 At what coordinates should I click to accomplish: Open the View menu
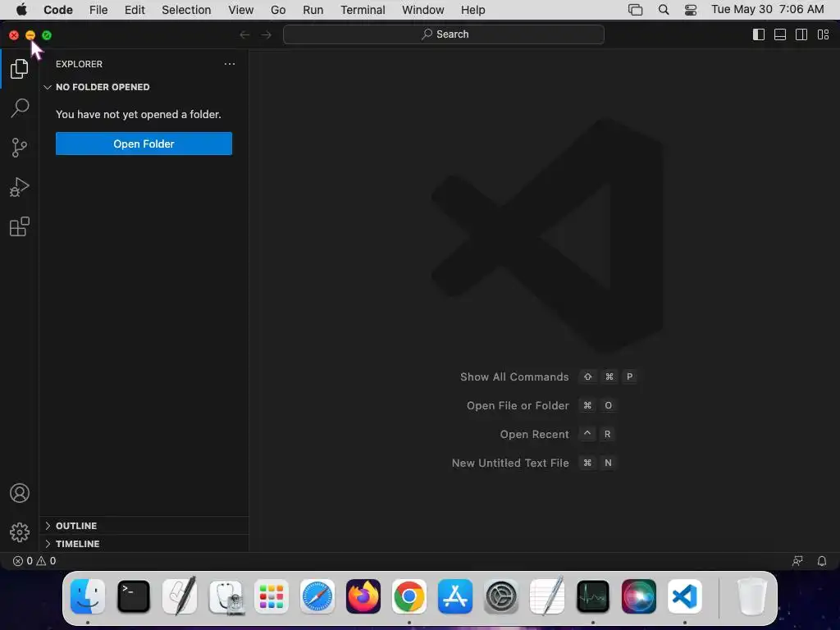(x=241, y=10)
